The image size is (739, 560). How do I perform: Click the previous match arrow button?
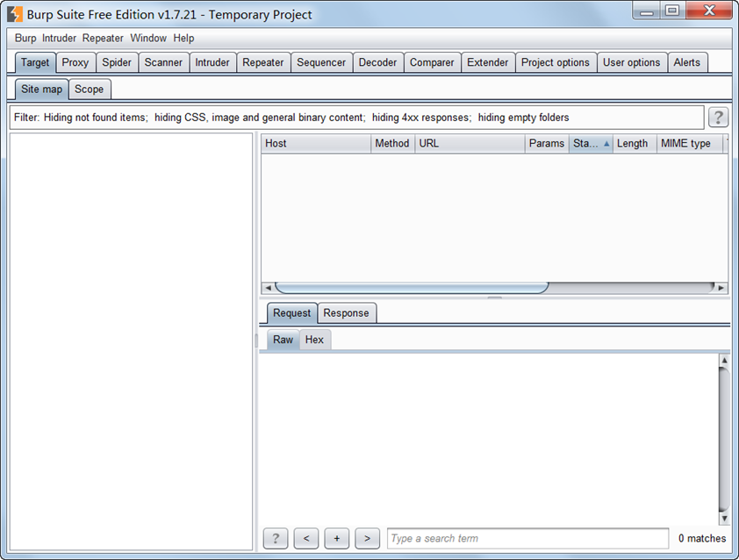click(x=305, y=538)
